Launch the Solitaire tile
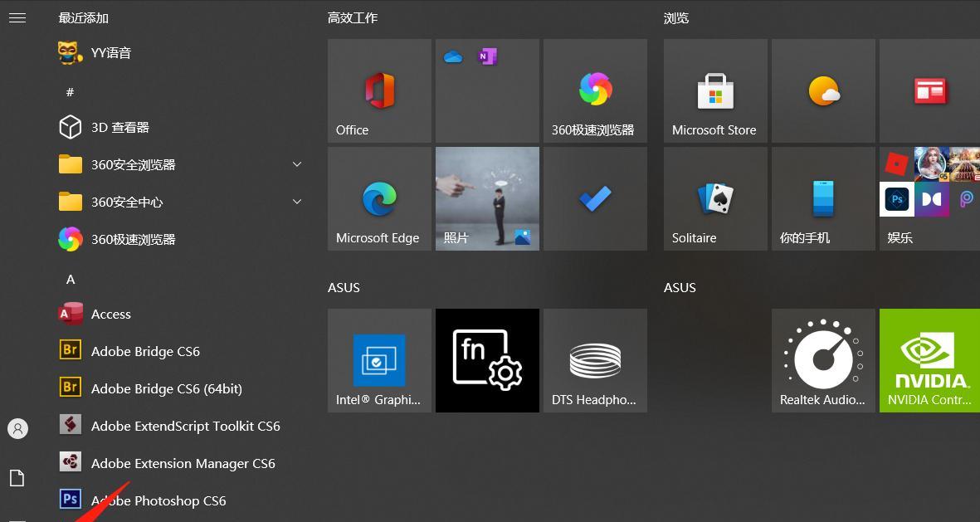The image size is (980, 522). pos(715,199)
